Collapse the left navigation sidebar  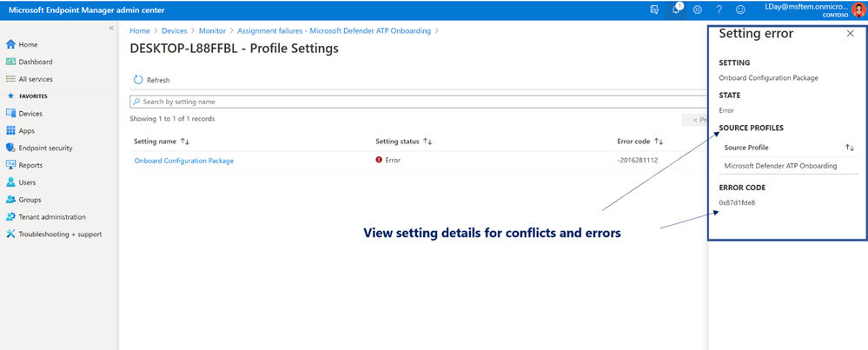[111, 28]
